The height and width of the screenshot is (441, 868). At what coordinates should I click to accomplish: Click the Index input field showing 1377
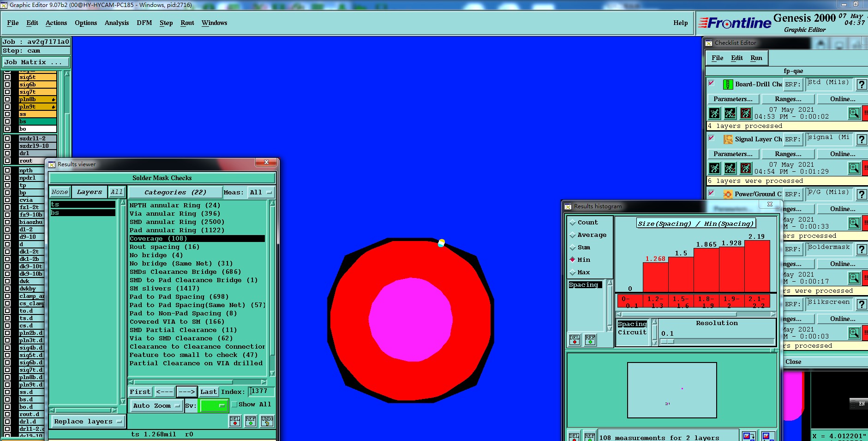[261, 391]
